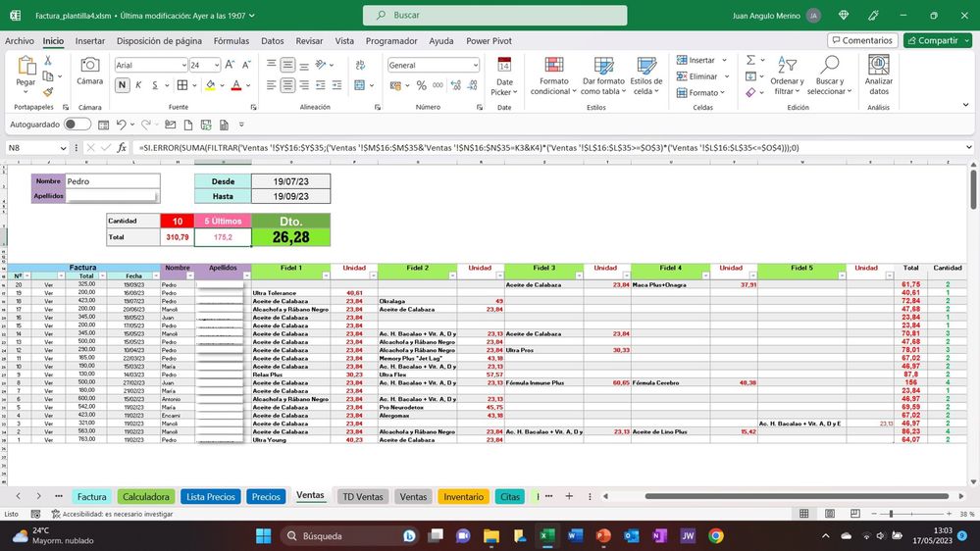This screenshot has width=980, height=551.
Task: Click the Nombre field containing Pedro
Action: [x=113, y=181]
